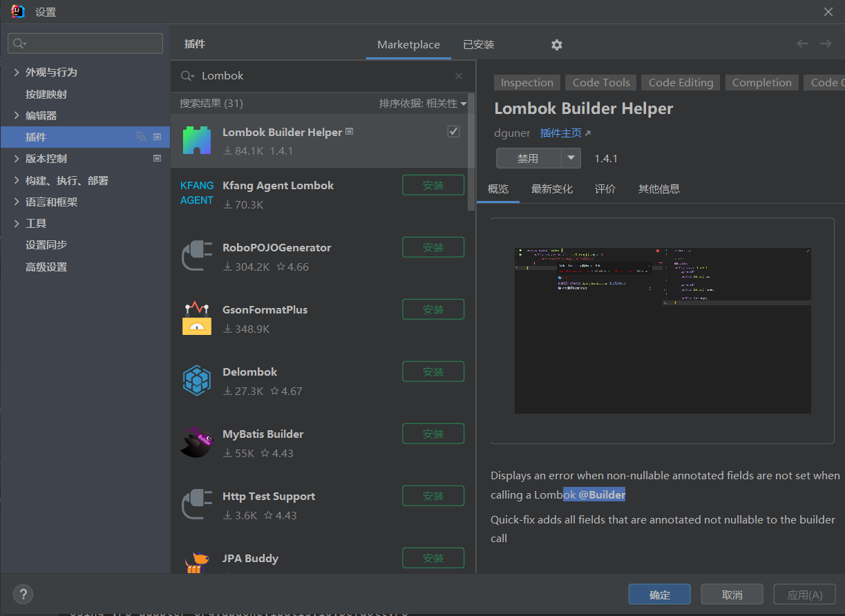The image size is (845, 616).
Task: Install Kfang Agent Lombok plugin
Action: pos(433,185)
